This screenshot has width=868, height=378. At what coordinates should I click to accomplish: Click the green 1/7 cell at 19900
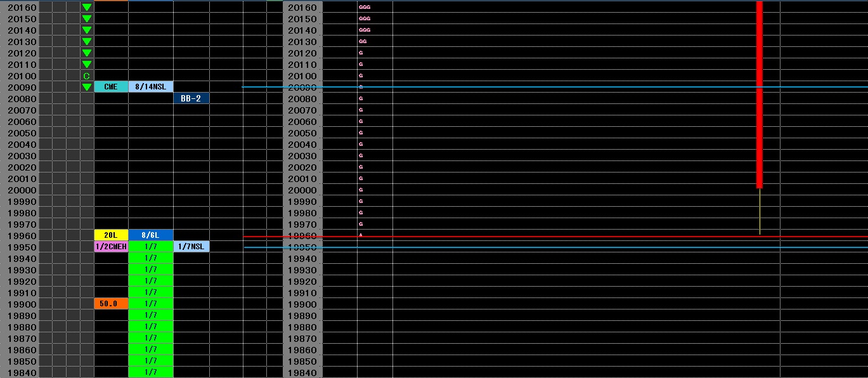pos(150,304)
